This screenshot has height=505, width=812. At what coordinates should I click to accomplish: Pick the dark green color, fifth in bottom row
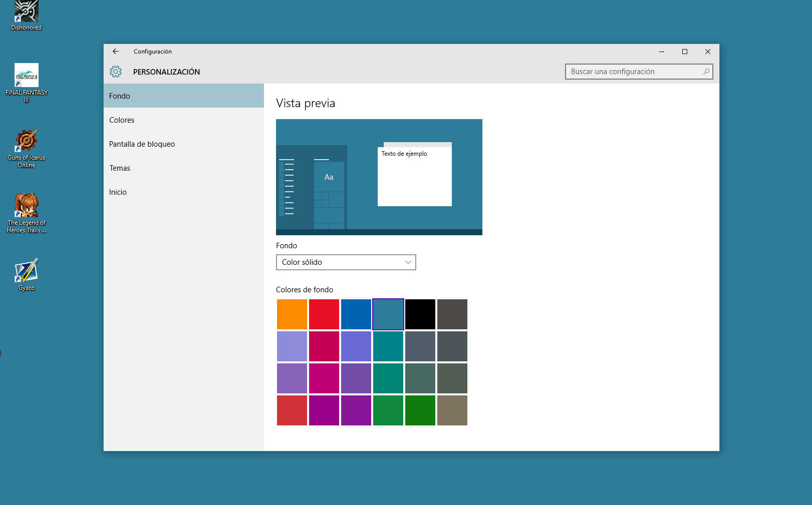(420, 410)
